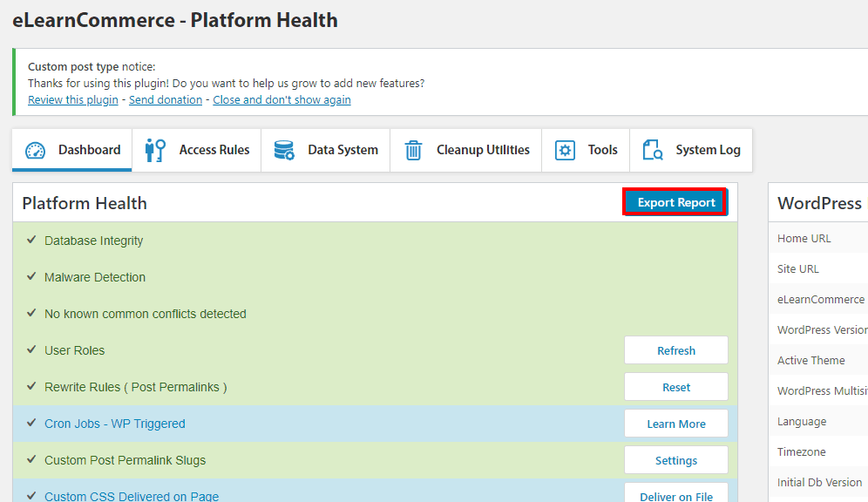Image resolution: width=868 pixels, height=502 pixels.
Task: Click the Access Rules key-person icon
Action: pyautogui.click(x=156, y=150)
